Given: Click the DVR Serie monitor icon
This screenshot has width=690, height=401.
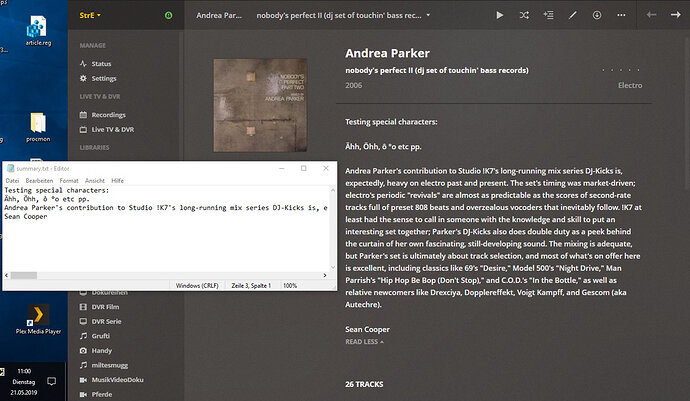Looking at the screenshot, I should [83, 321].
